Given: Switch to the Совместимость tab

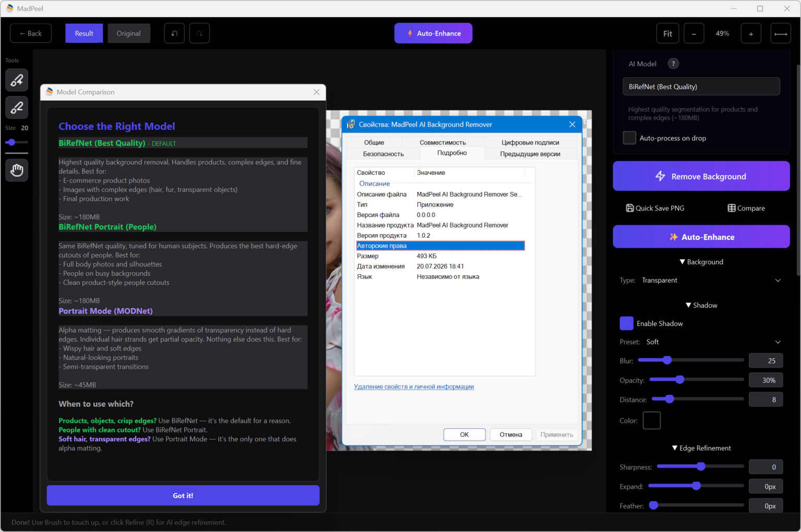Looking at the screenshot, I should click(443, 142).
